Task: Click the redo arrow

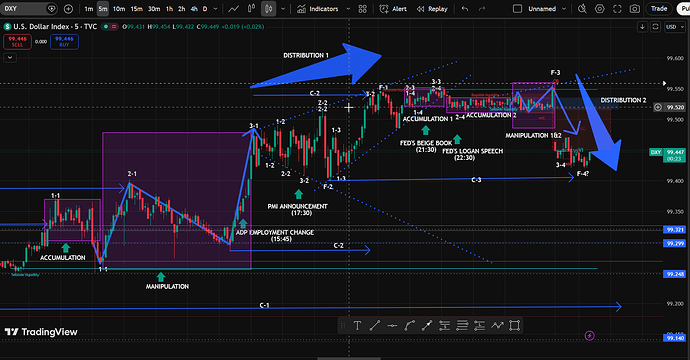Action: point(482,9)
